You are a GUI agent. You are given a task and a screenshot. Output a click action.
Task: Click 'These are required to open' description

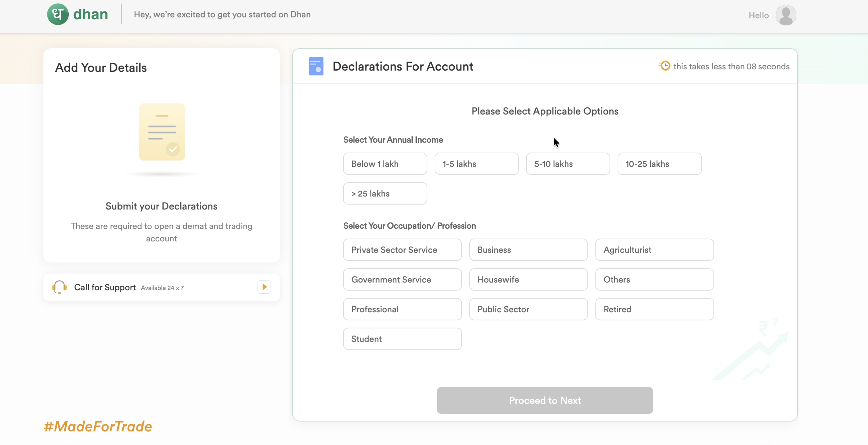tap(162, 232)
